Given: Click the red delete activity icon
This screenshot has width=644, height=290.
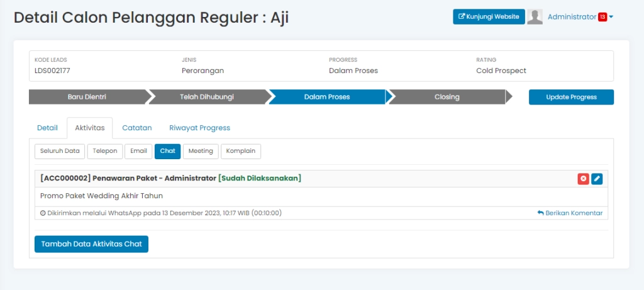Looking at the screenshot, I should pyautogui.click(x=583, y=179).
